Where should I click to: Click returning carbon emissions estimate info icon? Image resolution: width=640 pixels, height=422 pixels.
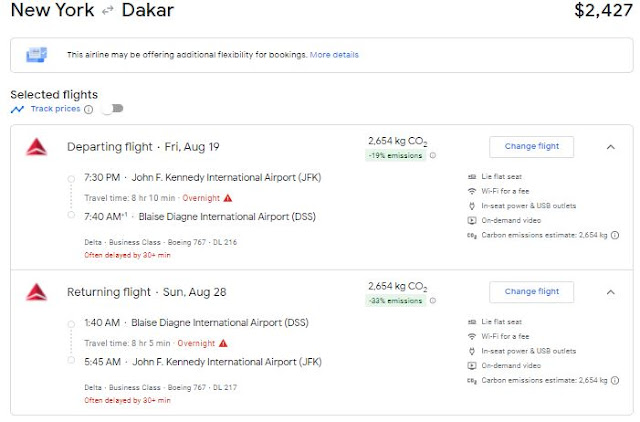(x=614, y=380)
